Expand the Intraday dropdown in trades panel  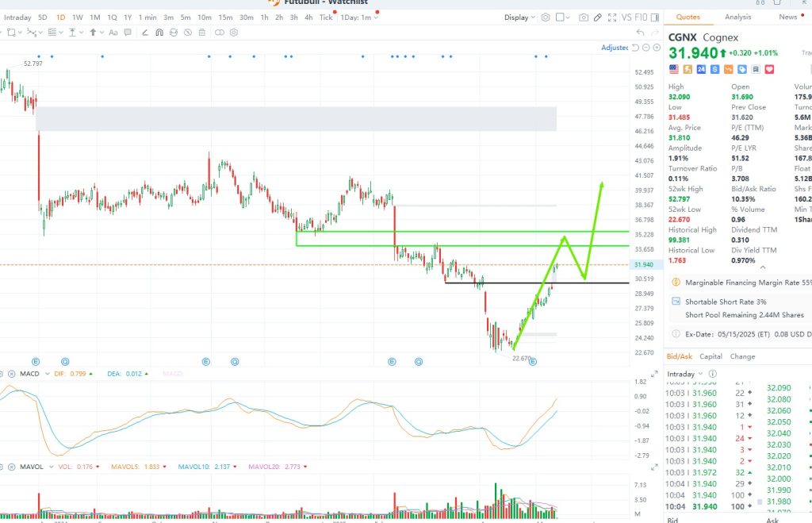click(x=687, y=374)
